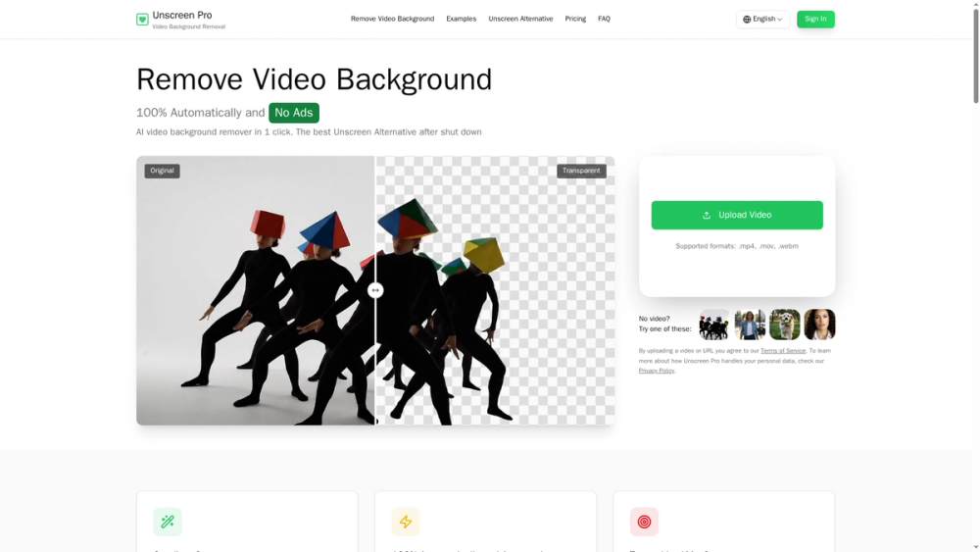The height and width of the screenshot is (552, 980).
Task: Try the man in jacket sample thumbnail
Action: coord(750,325)
